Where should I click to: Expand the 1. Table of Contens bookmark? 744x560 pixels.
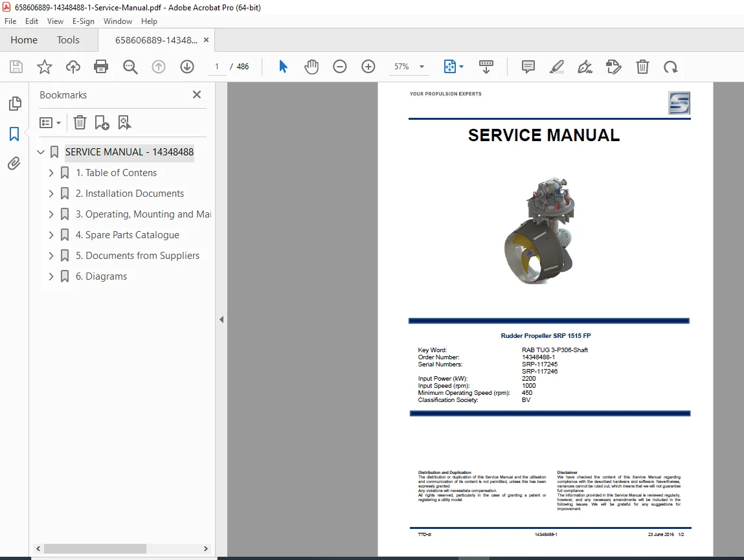click(x=51, y=174)
